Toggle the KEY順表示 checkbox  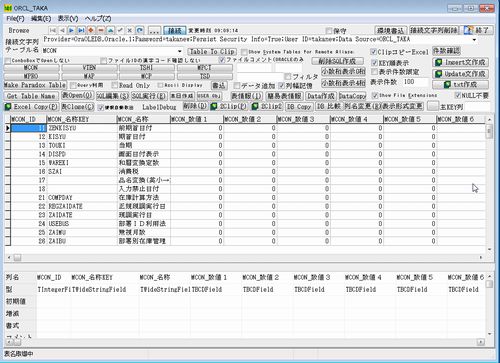[x=374, y=63]
